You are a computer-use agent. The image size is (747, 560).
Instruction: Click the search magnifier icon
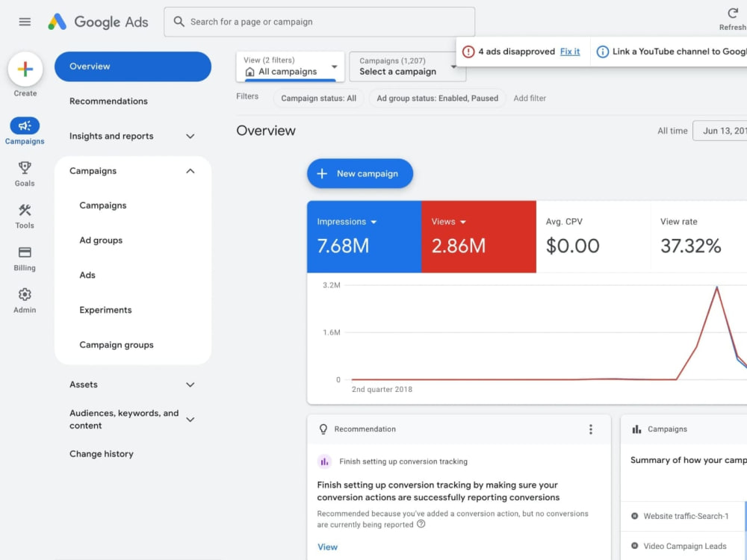[x=179, y=22]
